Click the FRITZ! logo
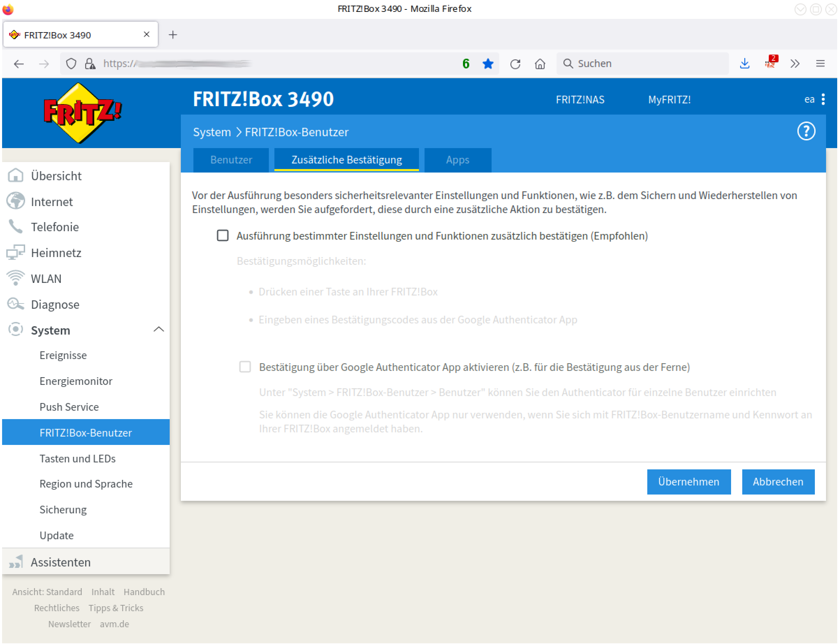Screen dimensions: 840x644 point(83,113)
